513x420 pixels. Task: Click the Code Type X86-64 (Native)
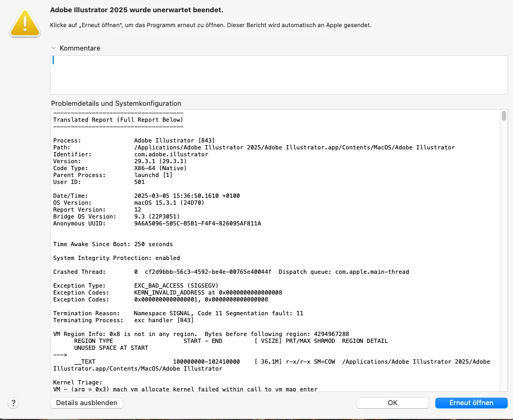160,168
